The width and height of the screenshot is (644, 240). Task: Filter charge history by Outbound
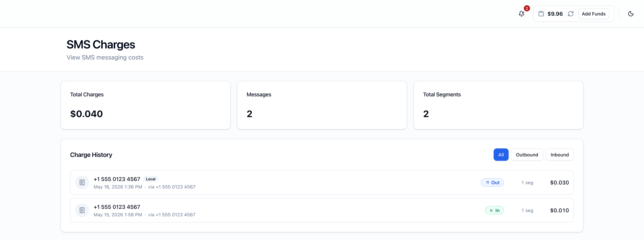tap(527, 155)
